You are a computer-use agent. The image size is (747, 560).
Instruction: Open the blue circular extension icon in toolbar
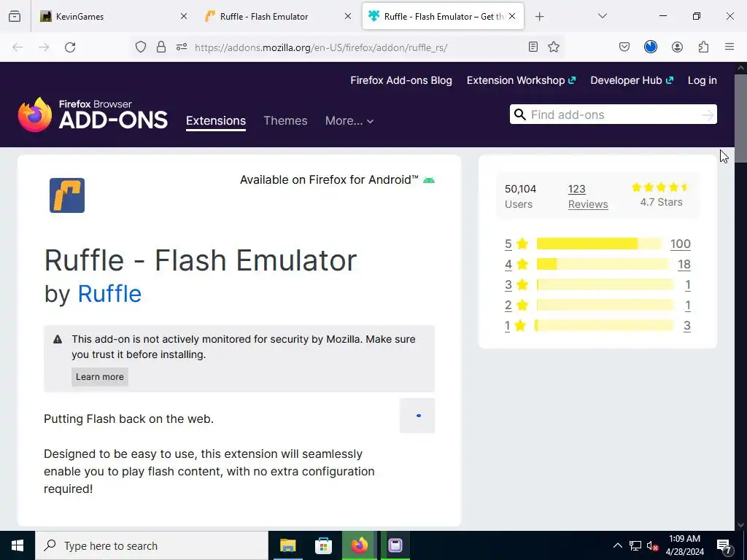tap(650, 47)
